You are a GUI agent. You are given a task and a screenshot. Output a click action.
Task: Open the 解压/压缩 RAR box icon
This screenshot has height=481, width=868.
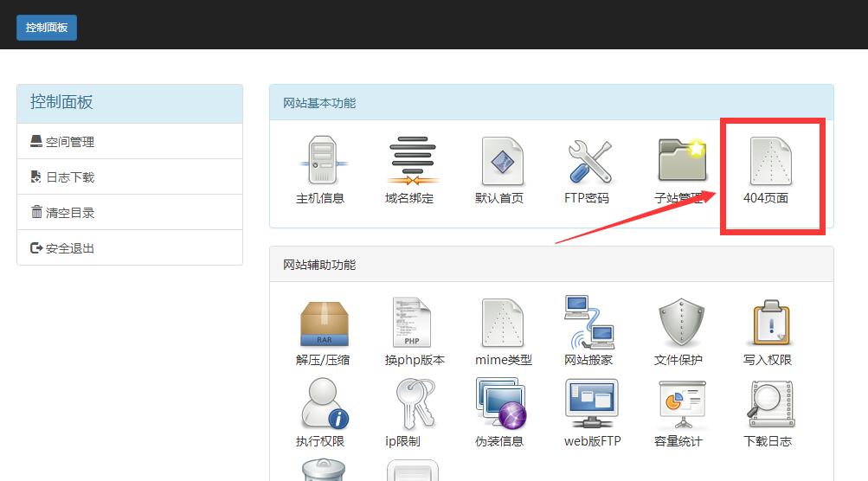(x=325, y=324)
